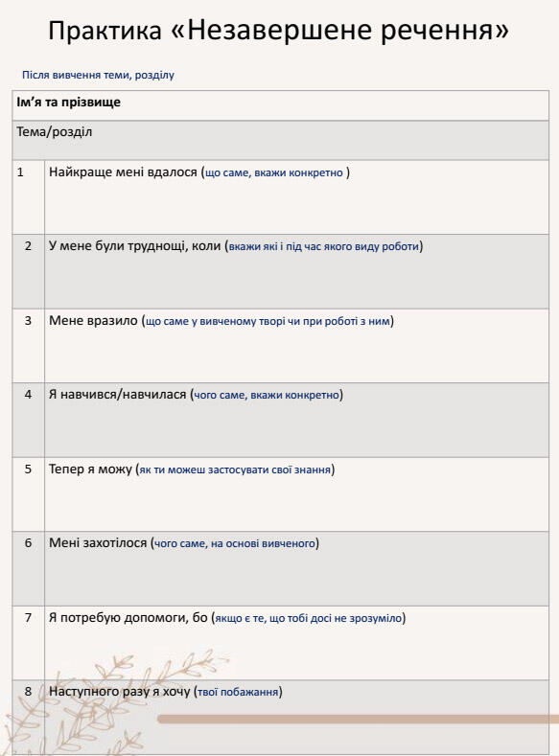The width and height of the screenshot is (559, 756).
Task: Select the hint «твої побажання»
Action: click(238, 692)
